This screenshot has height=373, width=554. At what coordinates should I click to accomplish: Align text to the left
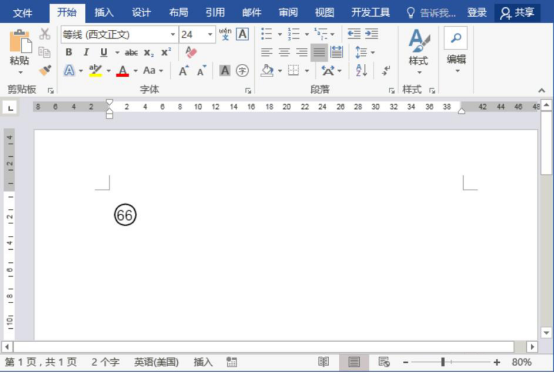267,52
